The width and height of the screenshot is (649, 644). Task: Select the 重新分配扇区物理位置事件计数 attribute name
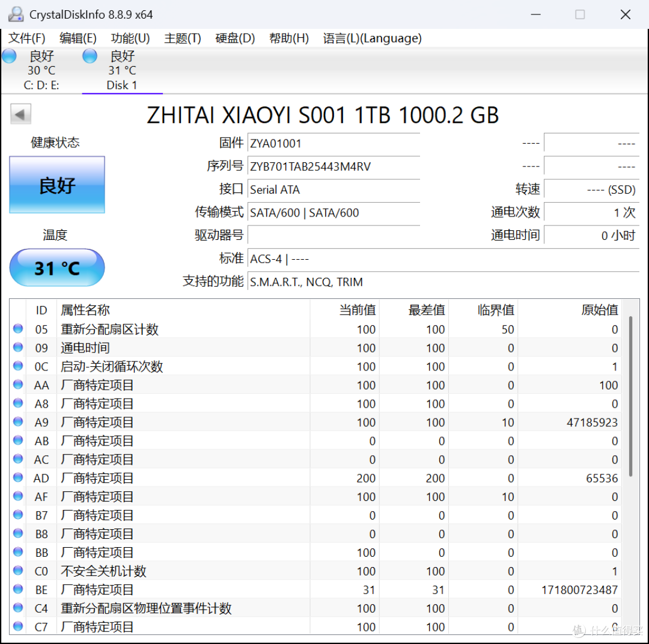(146, 609)
